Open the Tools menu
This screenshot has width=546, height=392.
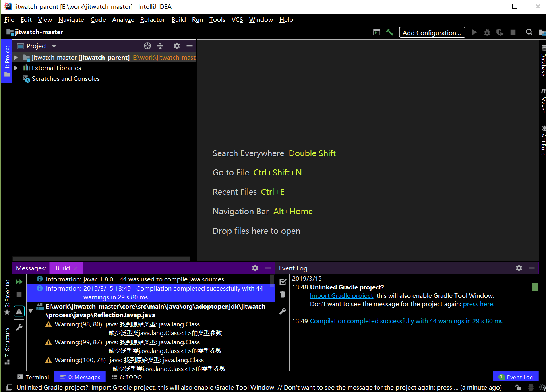click(x=217, y=19)
